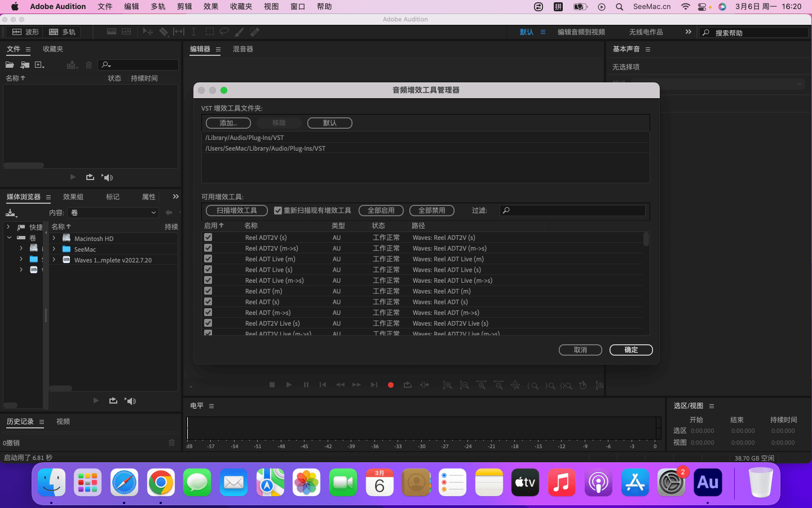Uncheck the Reel ADT2V (s) plug-in
Image resolution: width=812 pixels, height=508 pixels.
pos(208,238)
